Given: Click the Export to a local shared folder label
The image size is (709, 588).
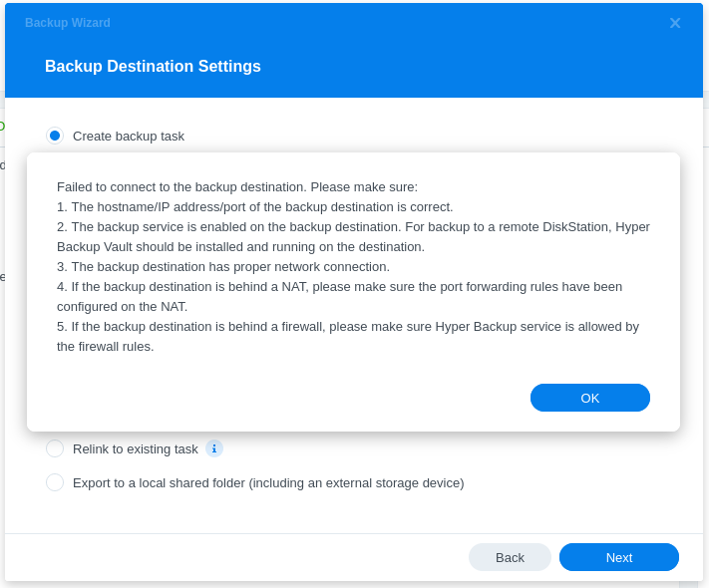Looking at the screenshot, I should (x=268, y=482).
